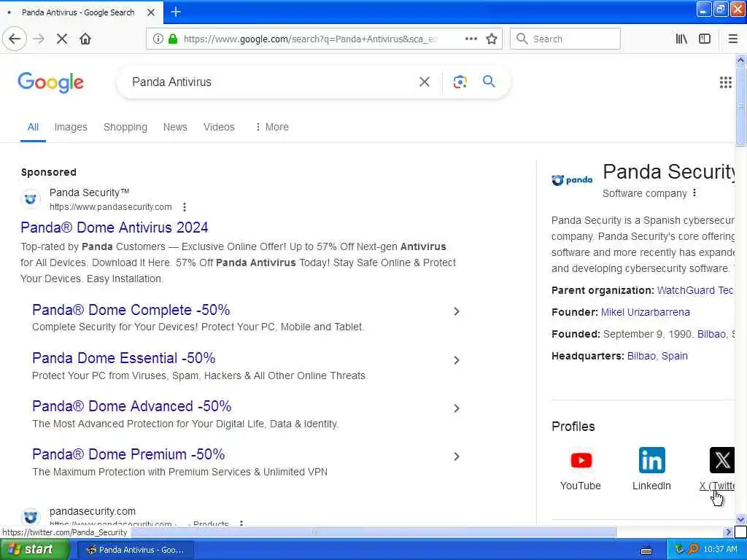Click the Google logo
747x560 pixels.
point(50,82)
